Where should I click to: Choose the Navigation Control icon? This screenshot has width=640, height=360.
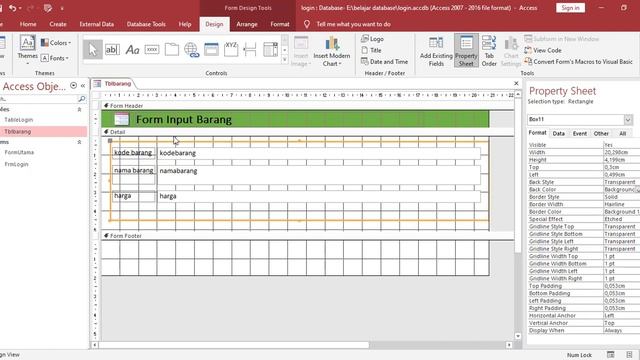tap(211, 50)
